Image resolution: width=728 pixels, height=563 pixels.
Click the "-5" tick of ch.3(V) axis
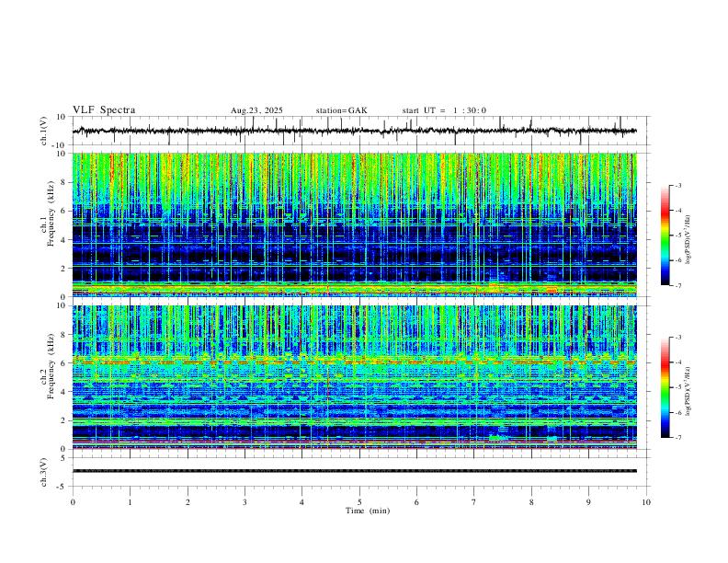pyautogui.click(x=62, y=487)
